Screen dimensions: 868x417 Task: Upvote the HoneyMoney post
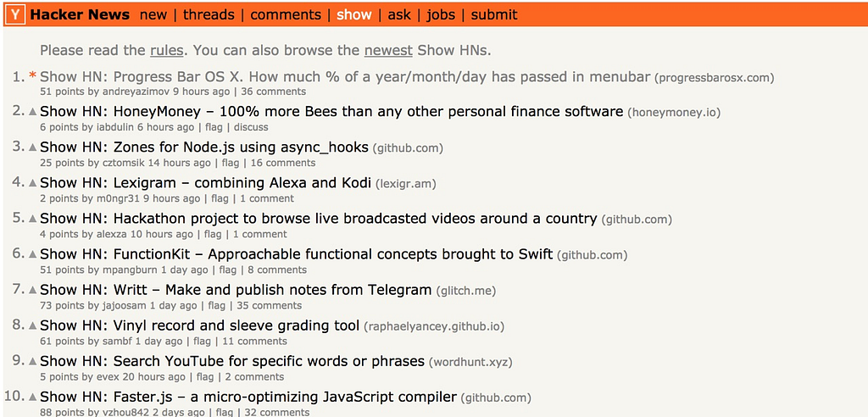point(33,112)
